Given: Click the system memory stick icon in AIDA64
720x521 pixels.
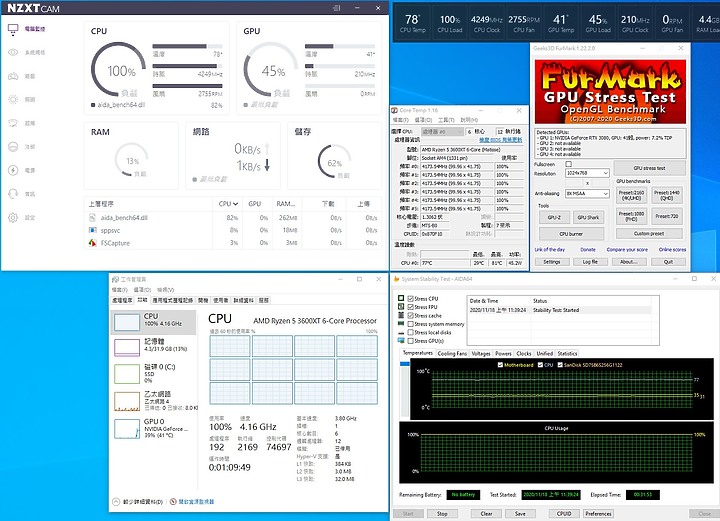Looking at the screenshot, I should 401,324.
